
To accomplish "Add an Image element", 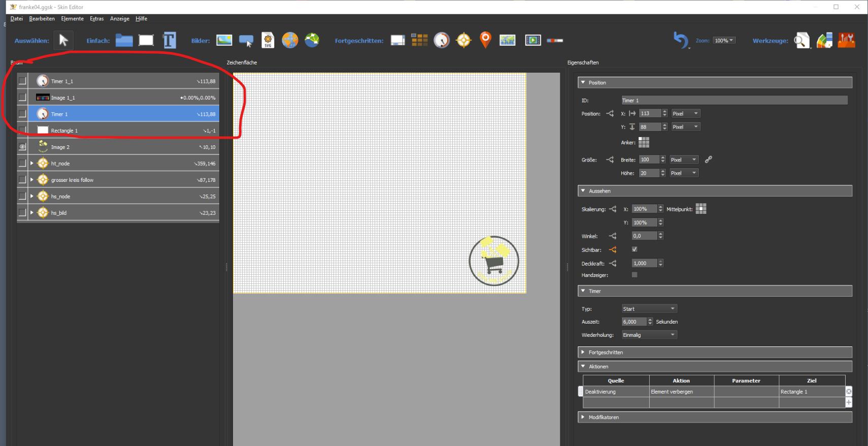I will [x=224, y=40].
